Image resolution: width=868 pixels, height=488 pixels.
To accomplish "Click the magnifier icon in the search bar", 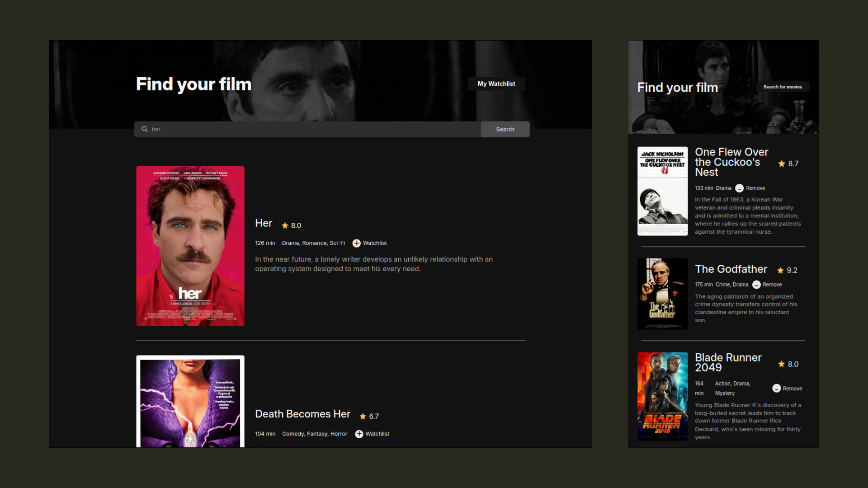I will pyautogui.click(x=144, y=129).
